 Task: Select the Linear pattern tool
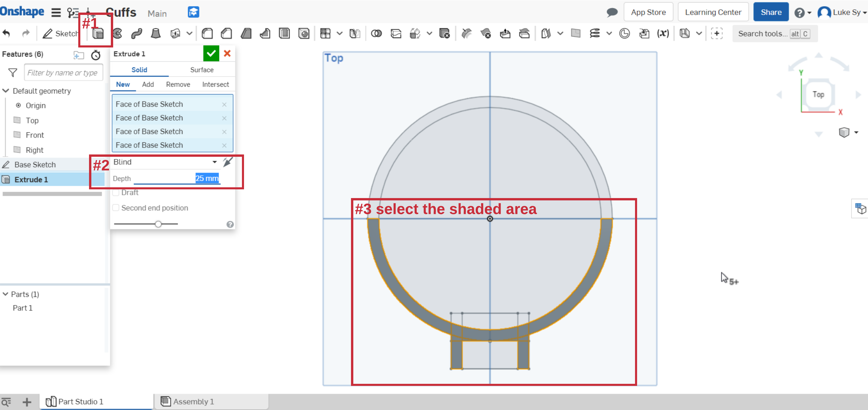pos(325,33)
